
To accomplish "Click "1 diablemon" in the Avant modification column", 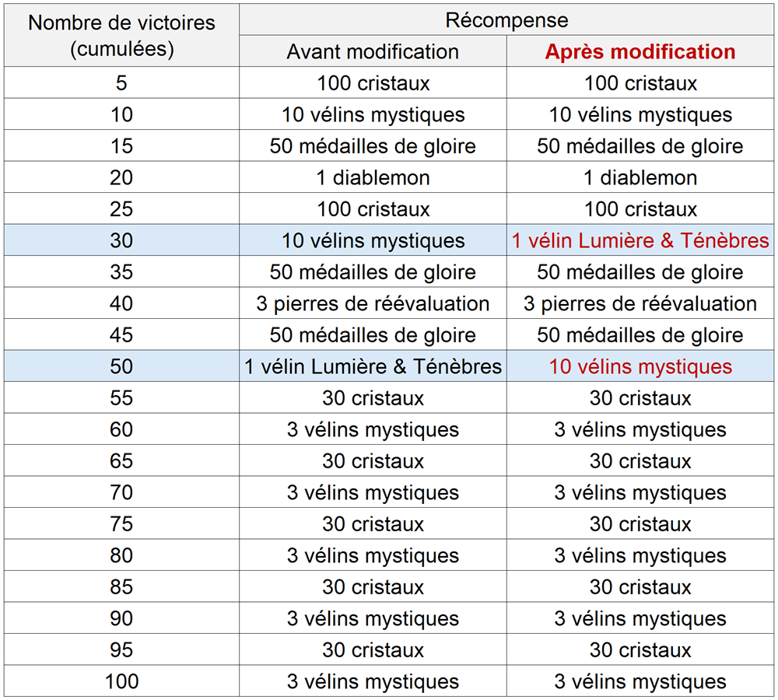I will (x=373, y=178).
